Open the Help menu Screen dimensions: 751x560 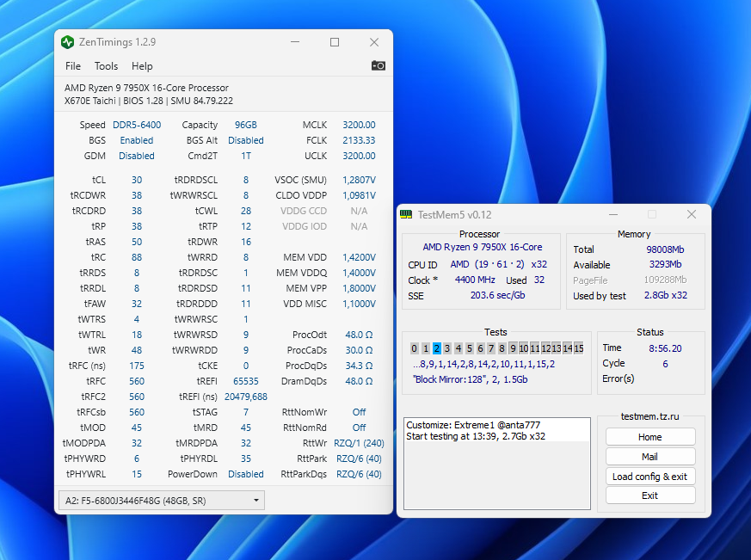coord(142,66)
